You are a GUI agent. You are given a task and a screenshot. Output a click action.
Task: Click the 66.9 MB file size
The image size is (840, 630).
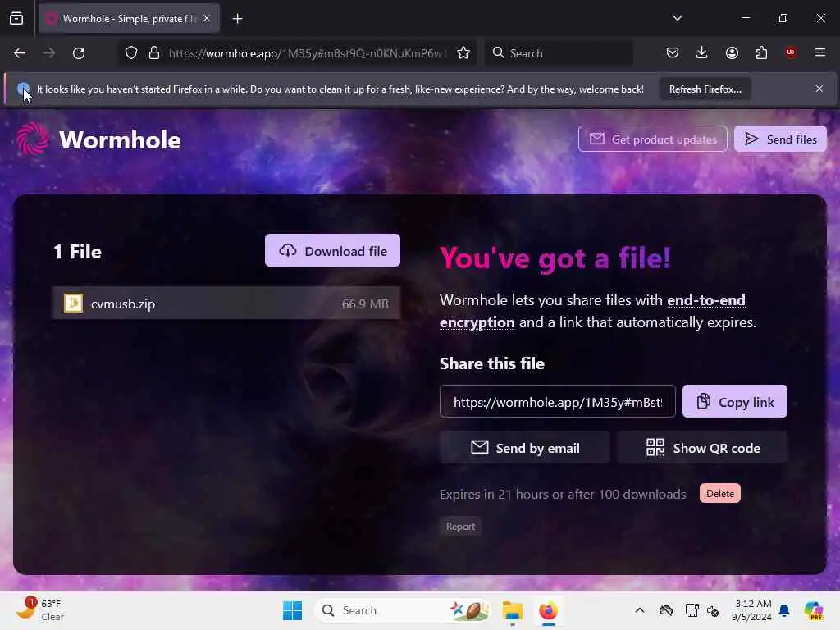coord(365,304)
